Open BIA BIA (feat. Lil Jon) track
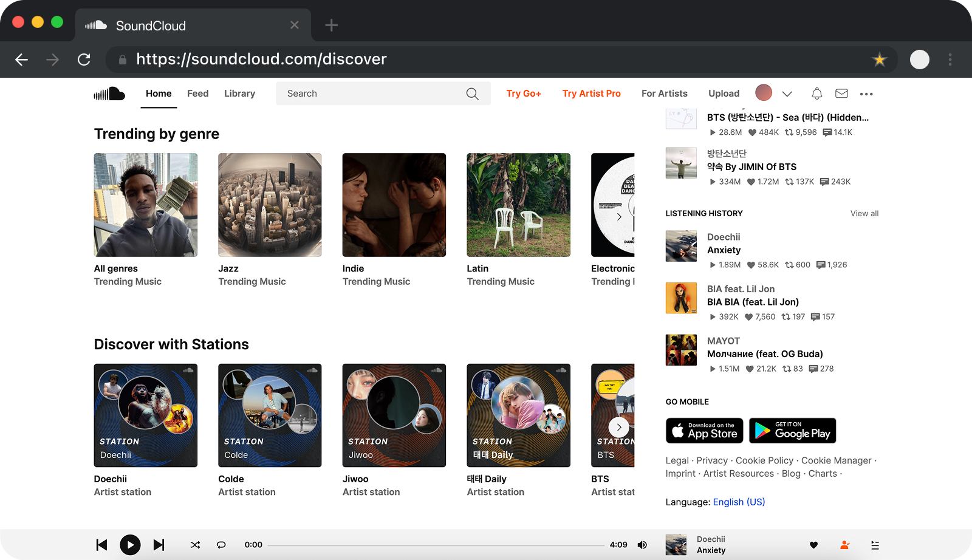972x560 pixels. (753, 302)
